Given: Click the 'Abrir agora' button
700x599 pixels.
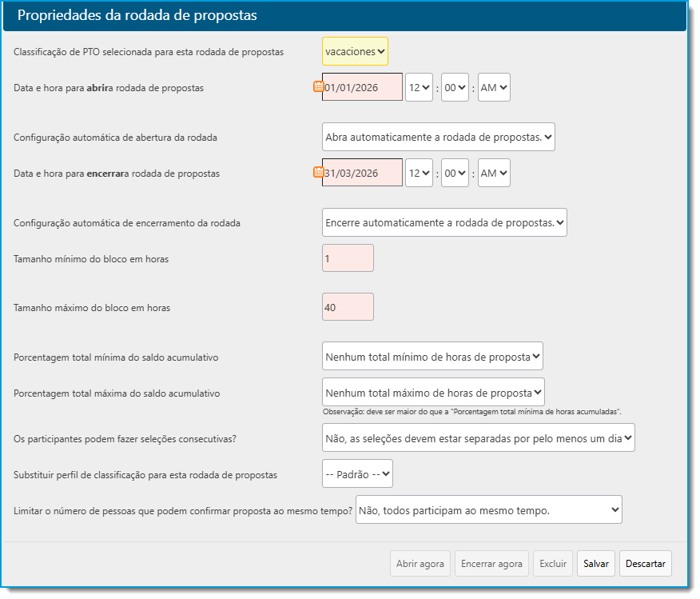Looking at the screenshot, I should click(x=420, y=564).
